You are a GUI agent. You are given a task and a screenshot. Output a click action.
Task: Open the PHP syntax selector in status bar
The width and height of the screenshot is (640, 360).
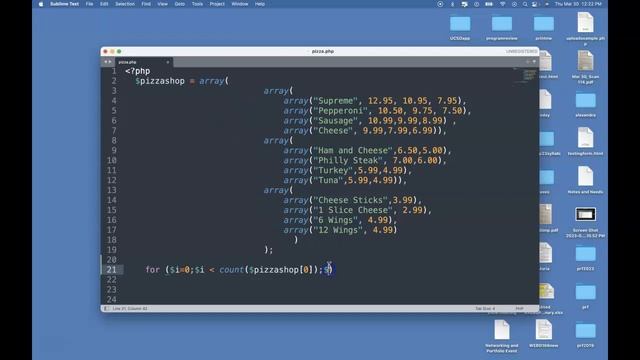(519, 309)
